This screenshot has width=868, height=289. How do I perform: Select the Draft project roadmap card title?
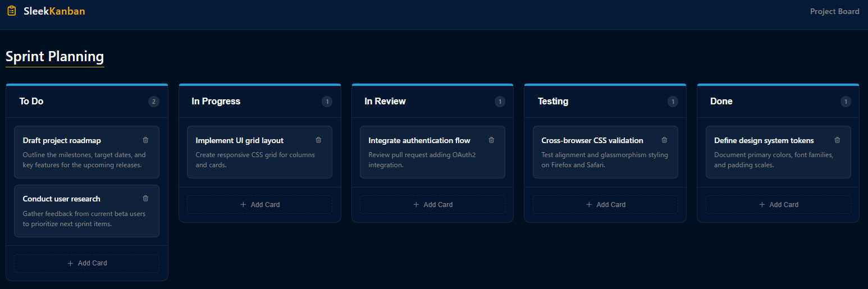coord(62,140)
